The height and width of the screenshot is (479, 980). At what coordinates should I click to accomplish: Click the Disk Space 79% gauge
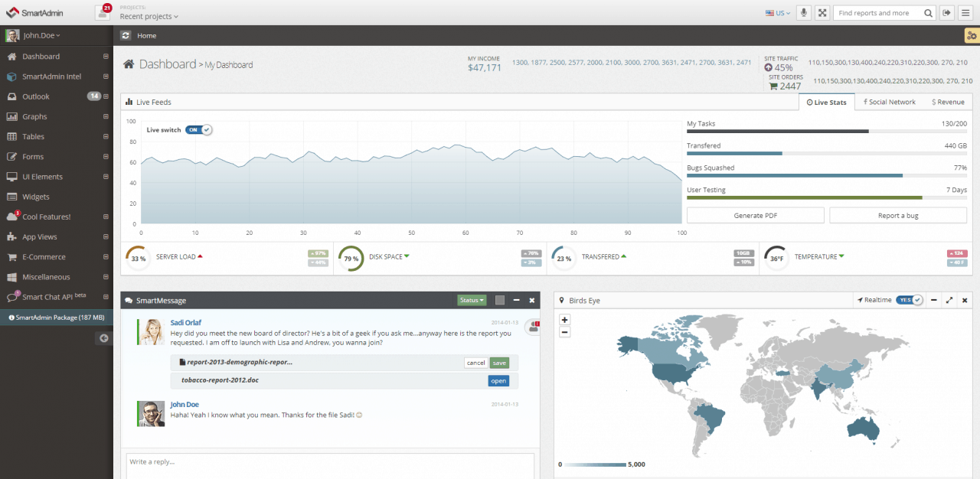[x=351, y=259]
